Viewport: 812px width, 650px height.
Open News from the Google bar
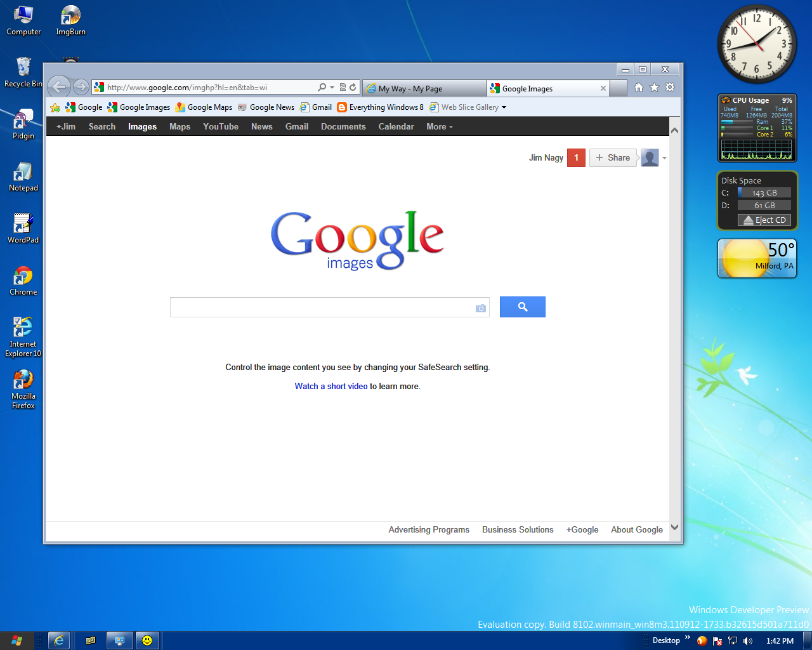(x=261, y=126)
